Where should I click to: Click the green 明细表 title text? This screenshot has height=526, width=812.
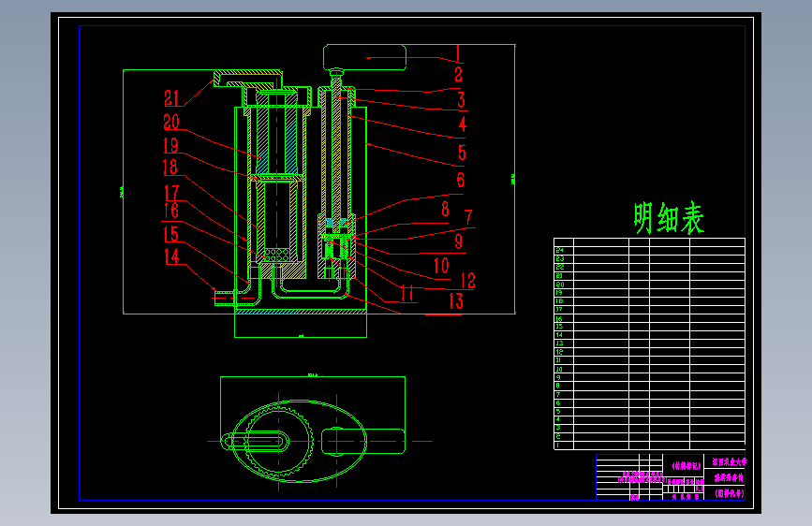(669, 218)
